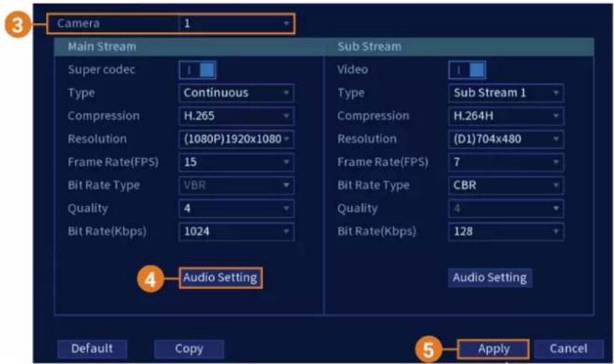614x364 pixels.
Task: Open Sub Stream Bit Rate Type dropdown CBR
Action: coord(506,185)
